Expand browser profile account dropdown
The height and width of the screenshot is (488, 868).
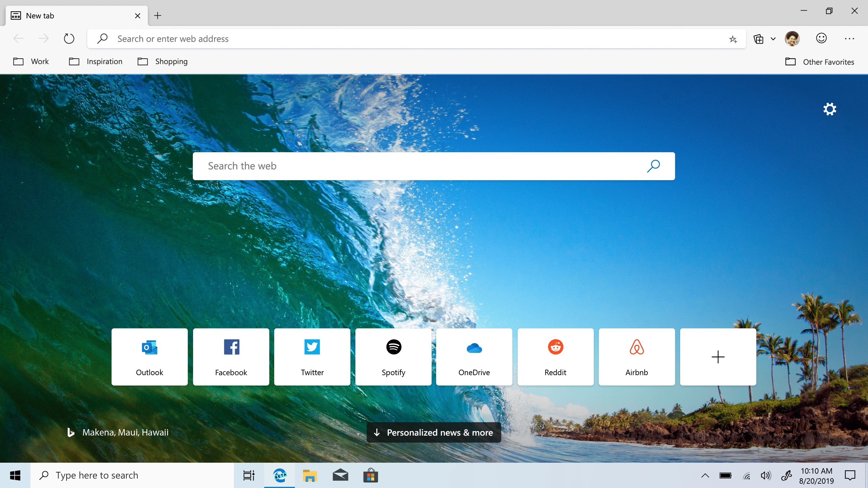tap(792, 38)
